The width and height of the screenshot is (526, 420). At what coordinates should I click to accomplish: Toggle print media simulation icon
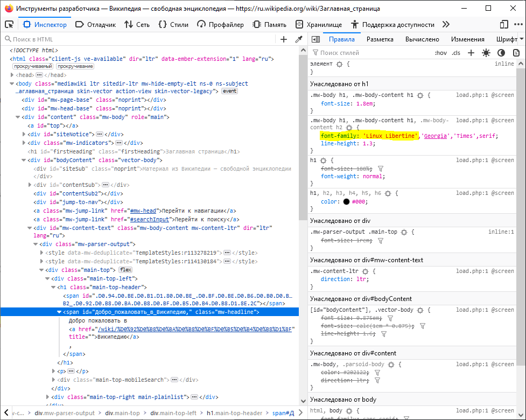tap(516, 53)
